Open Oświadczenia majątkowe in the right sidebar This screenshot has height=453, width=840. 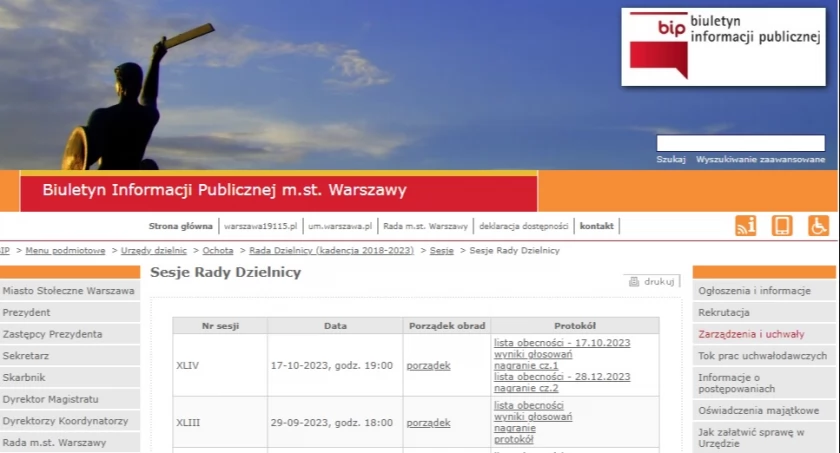[x=764, y=411]
